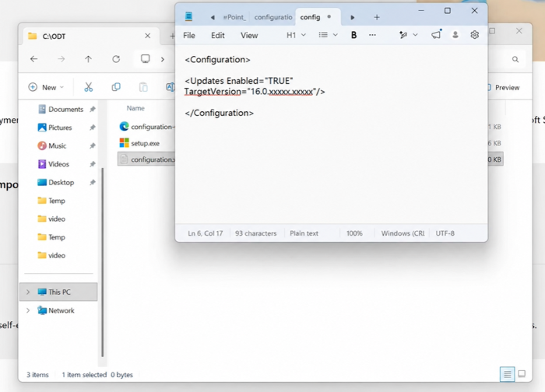Select This PC in navigation pane
This screenshot has height=392, width=545.
pos(58,292)
